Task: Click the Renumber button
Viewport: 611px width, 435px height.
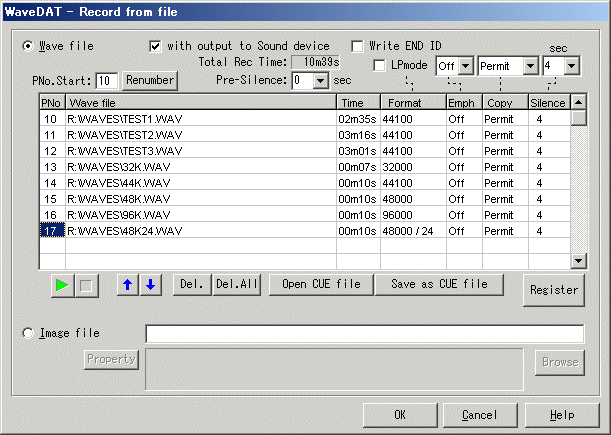Action: pos(150,80)
